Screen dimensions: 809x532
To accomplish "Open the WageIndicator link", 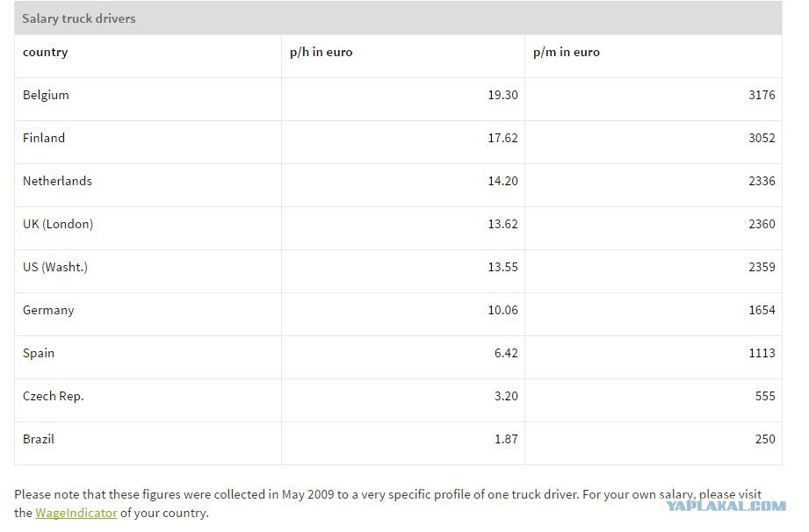I will pyautogui.click(x=76, y=513).
